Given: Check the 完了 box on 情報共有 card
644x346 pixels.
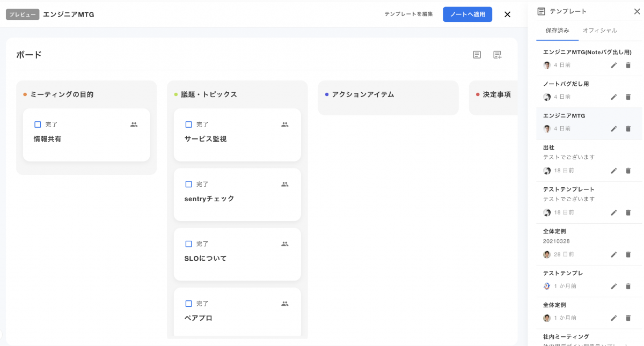Looking at the screenshot, I should (38, 124).
